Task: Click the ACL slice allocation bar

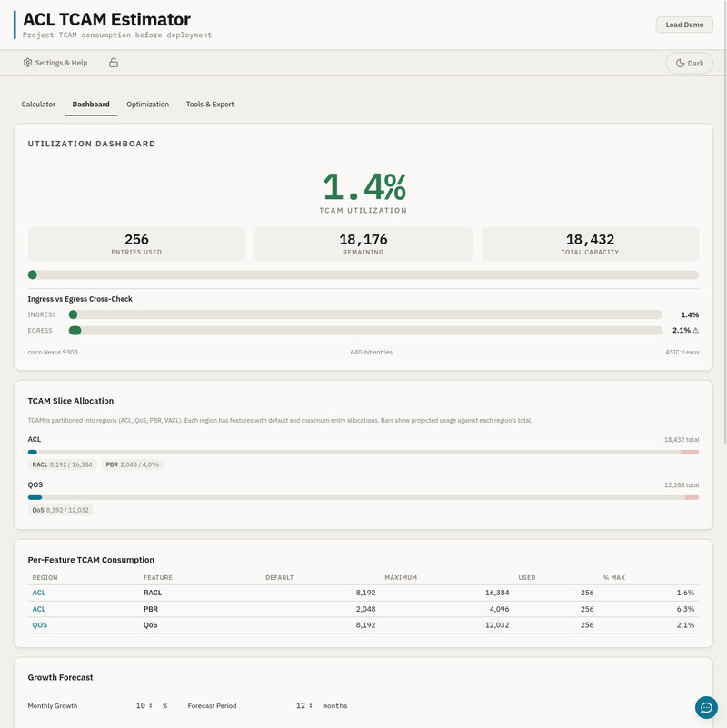Action: [x=363, y=452]
